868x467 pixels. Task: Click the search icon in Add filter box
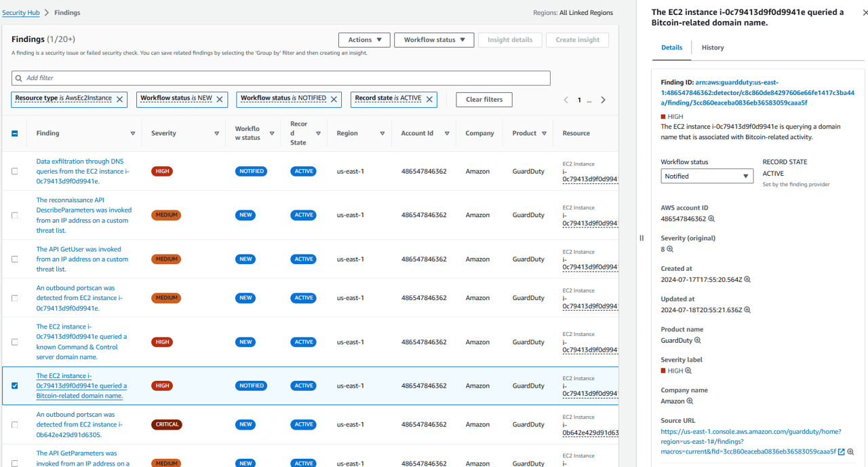coord(19,78)
